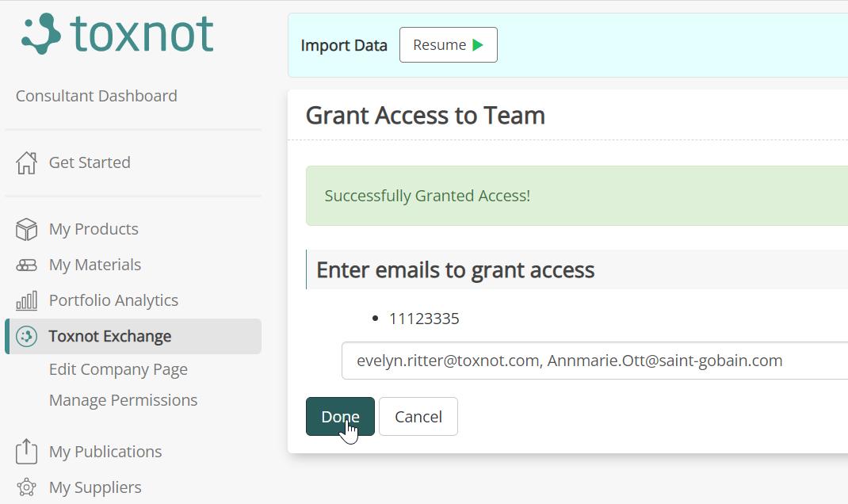Open Manage Permissions submenu item
This screenshot has height=504, width=848.
pyautogui.click(x=123, y=400)
